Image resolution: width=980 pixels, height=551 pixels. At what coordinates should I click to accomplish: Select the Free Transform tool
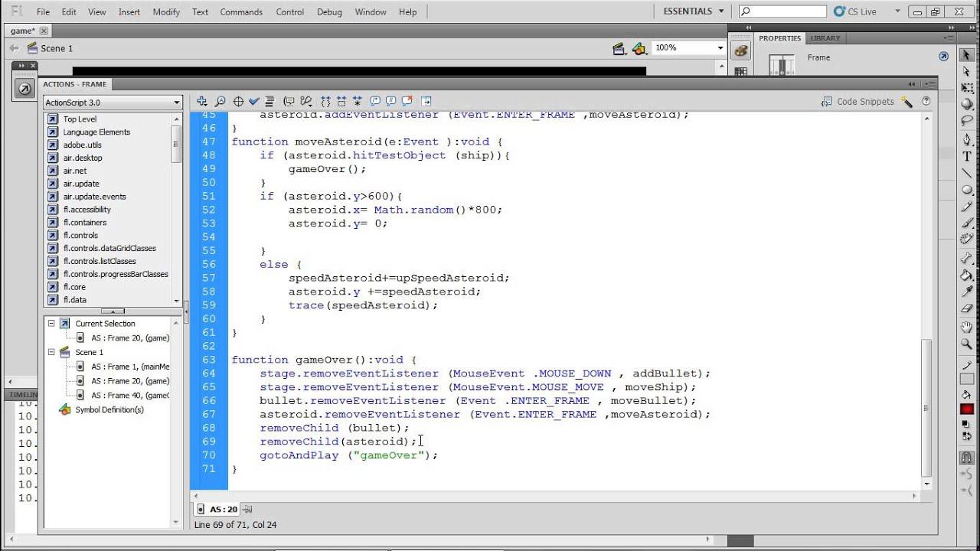[x=967, y=88]
